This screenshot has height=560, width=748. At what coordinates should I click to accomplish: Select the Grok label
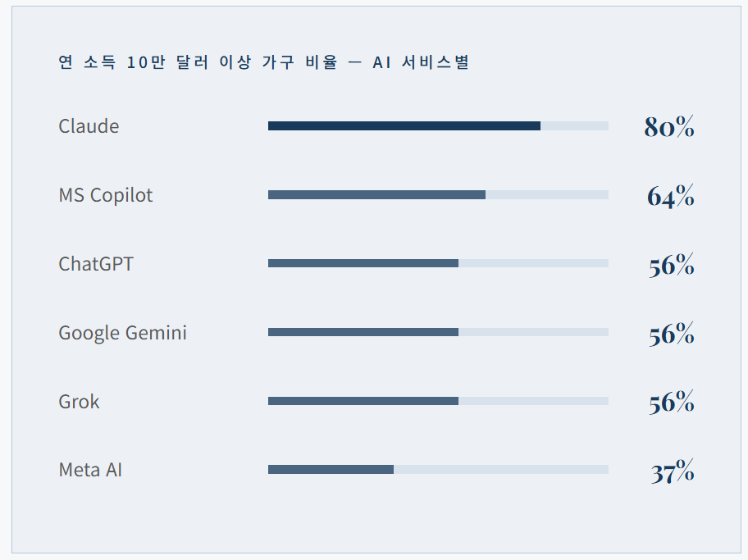pos(79,402)
